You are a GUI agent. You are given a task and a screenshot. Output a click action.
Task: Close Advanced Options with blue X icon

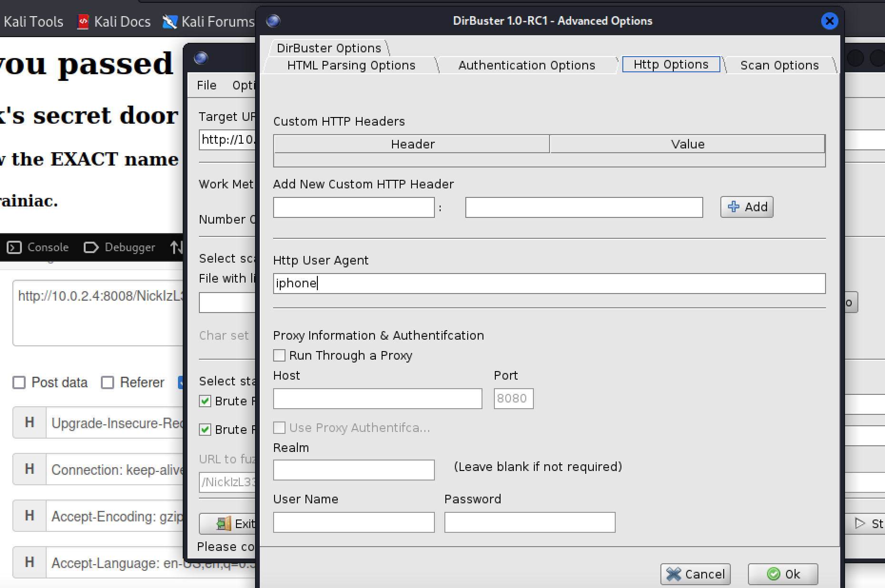click(x=829, y=21)
